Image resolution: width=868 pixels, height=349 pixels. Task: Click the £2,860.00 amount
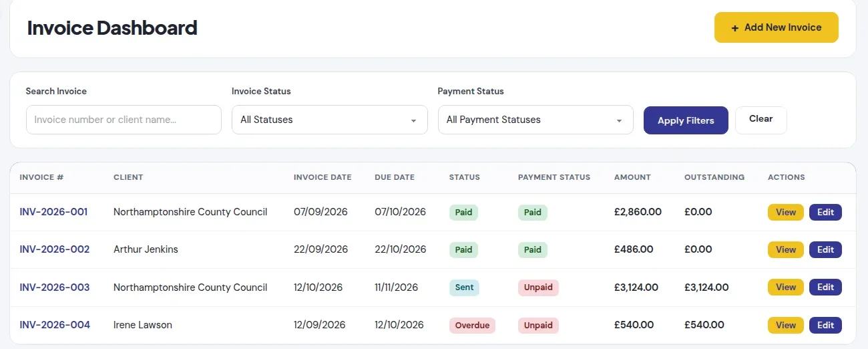(638, 212)
